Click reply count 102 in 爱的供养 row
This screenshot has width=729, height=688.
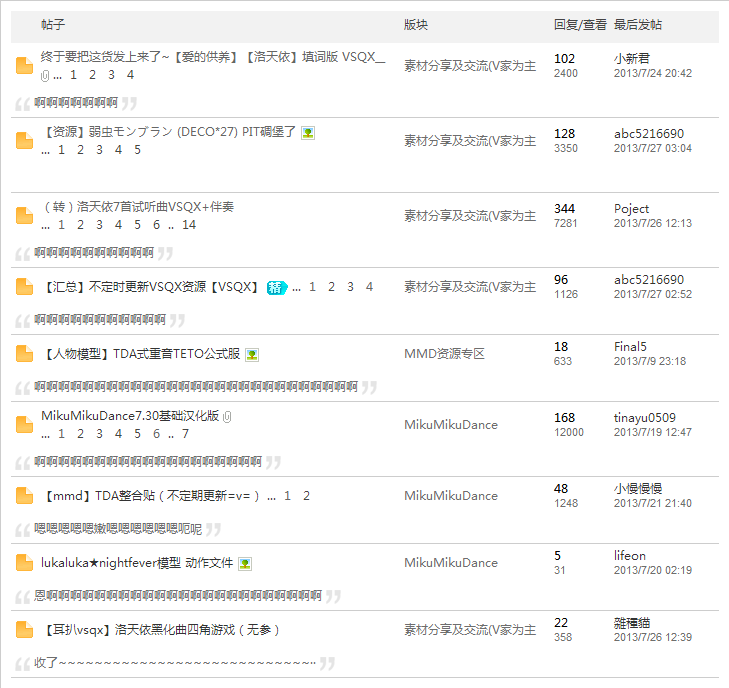point(564,59)
